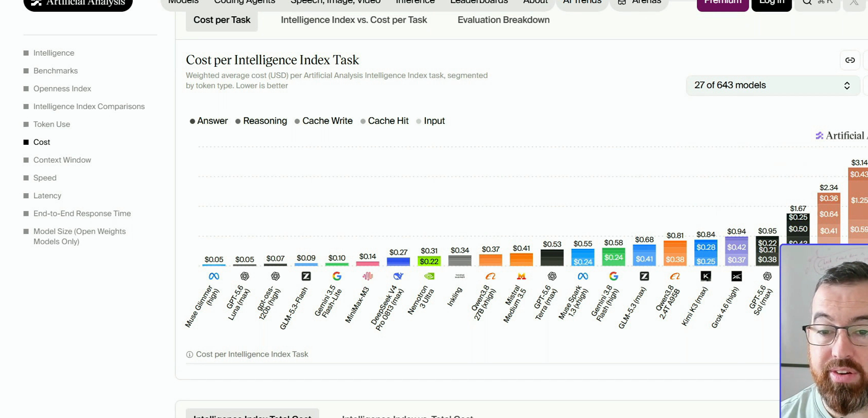Image resolution: width=868 pixels, height=418 pixels.
Task: Click the DeepSeek whale logo
Action: pyautogui.click(x=398, y=276)
